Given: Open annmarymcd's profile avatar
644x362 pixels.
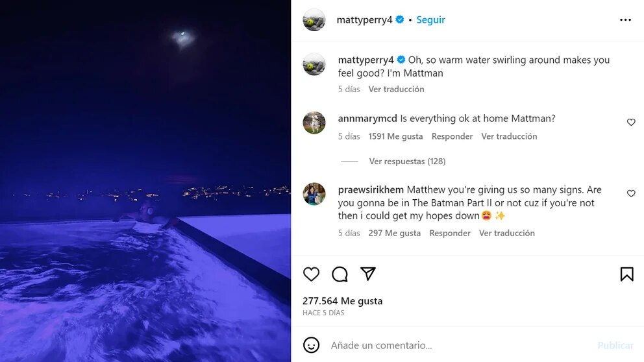Looking at the screenshot, I should (314, 123).
